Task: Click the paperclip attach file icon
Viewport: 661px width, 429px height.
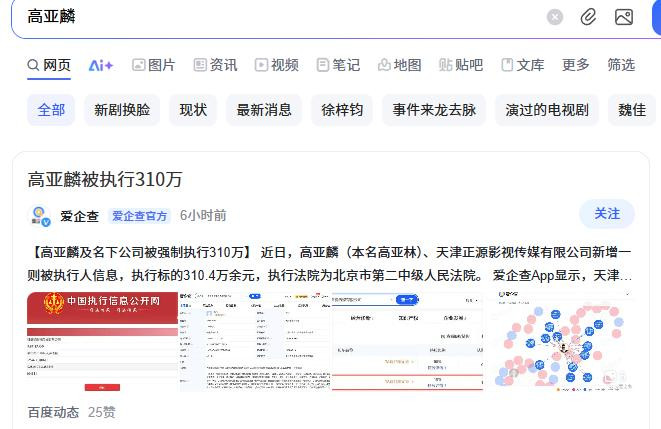Action: tap(588, 17)
